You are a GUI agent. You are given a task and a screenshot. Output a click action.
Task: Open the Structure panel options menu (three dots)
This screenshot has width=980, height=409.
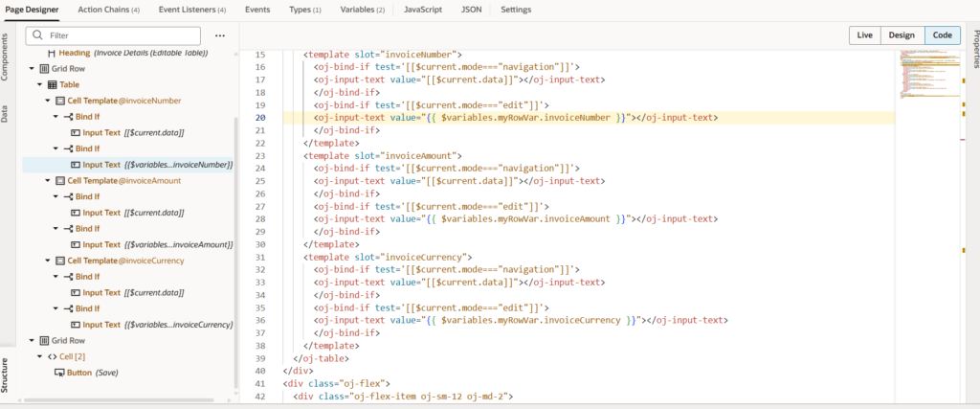[219, 35]
